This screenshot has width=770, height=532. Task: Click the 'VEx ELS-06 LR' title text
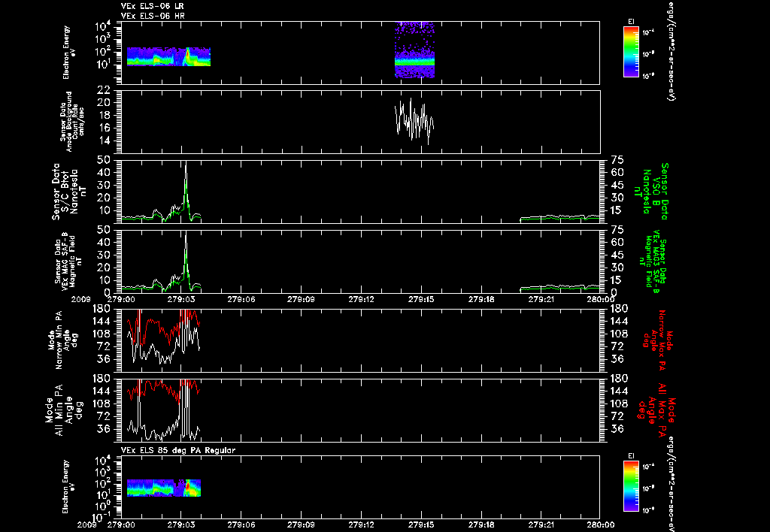[x=153, y=6]
